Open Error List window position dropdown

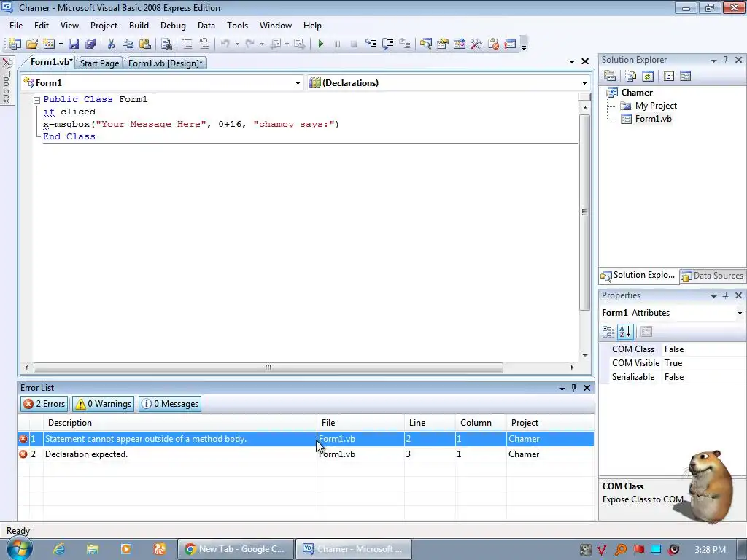click(x=562, y=389)
